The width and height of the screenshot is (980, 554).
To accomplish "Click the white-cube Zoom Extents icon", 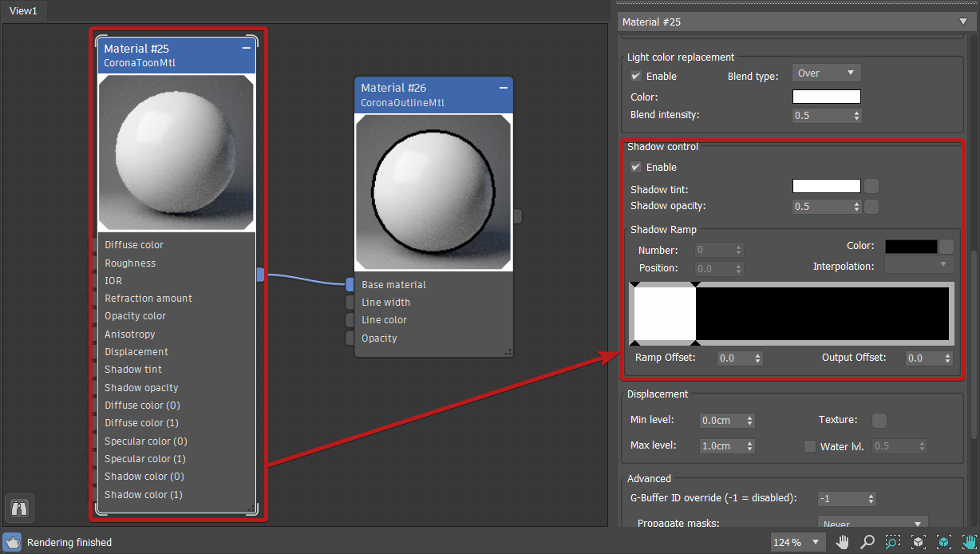I will coord(919,542).
